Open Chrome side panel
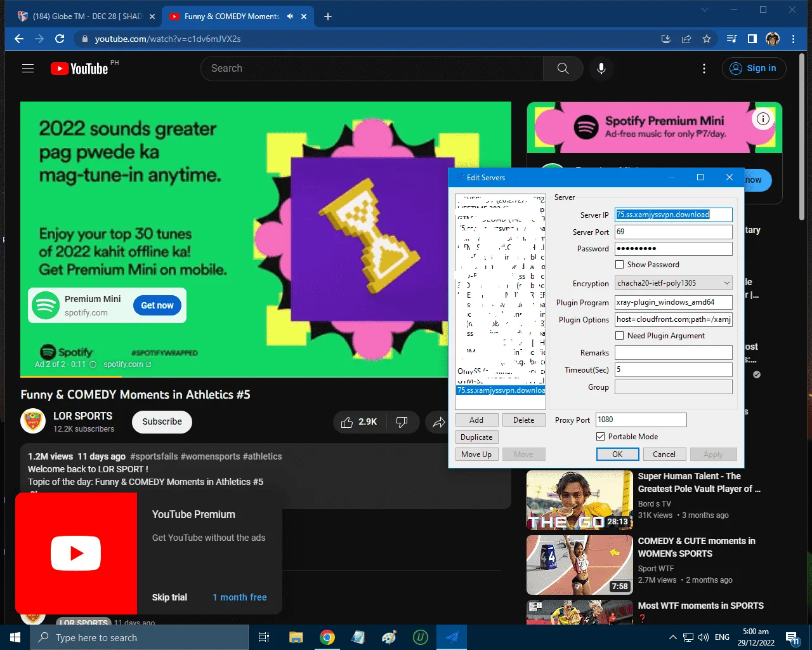 click(x=752, y=39)
